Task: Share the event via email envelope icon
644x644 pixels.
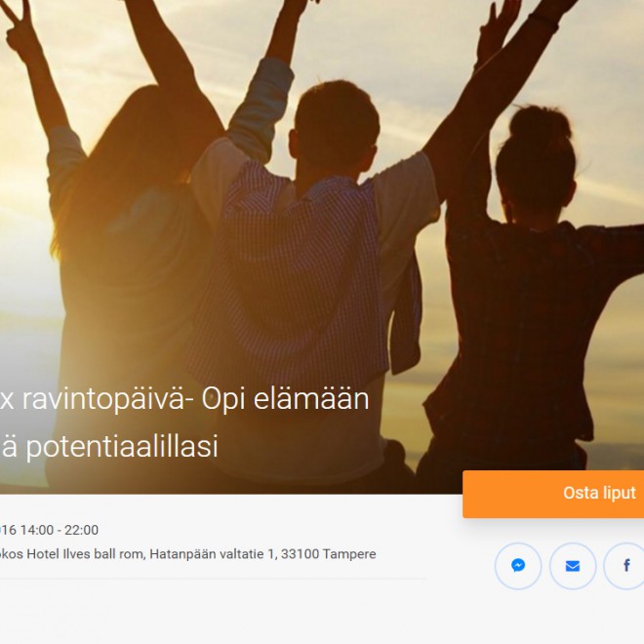Action: click(573, 566)
